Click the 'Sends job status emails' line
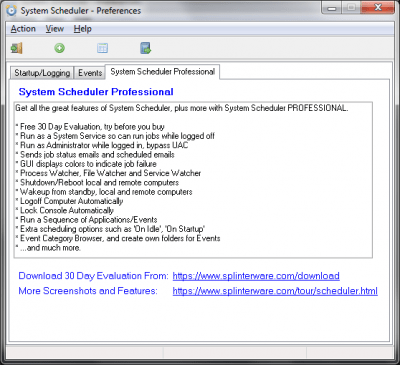400x365 pixels. (95, 155)
